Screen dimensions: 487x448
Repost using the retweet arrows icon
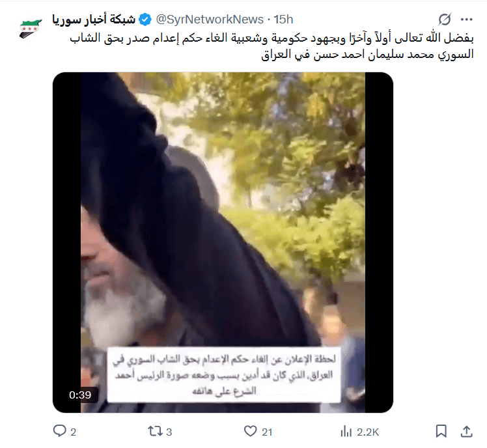155,431
